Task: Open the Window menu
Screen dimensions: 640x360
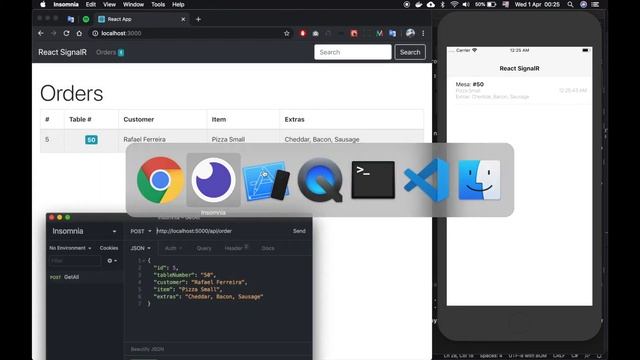Action: click(133, 4)
